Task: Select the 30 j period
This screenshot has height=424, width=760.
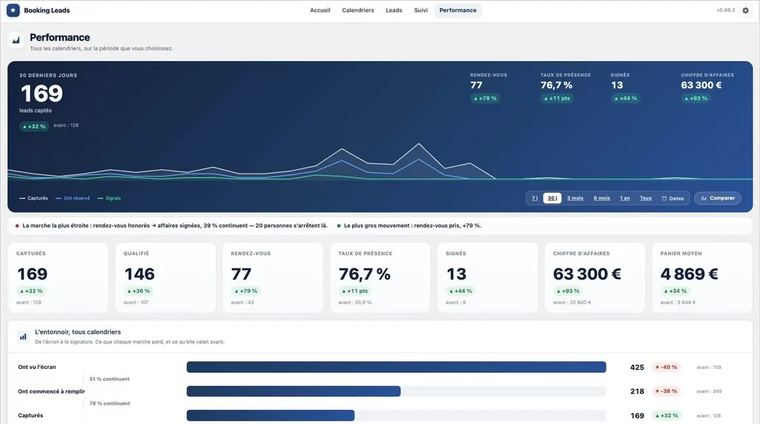Action: 552,198
